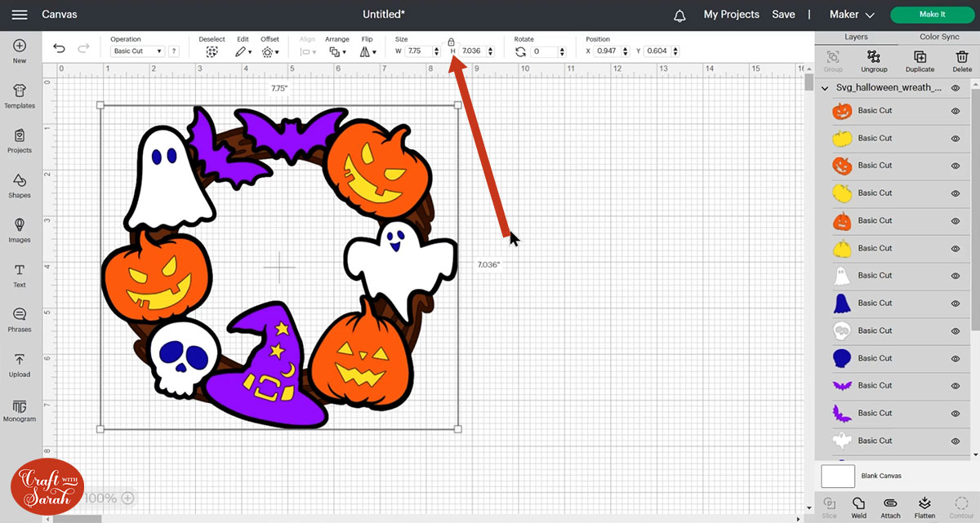
Task: Open My Projects
Action: coord(732,15)
